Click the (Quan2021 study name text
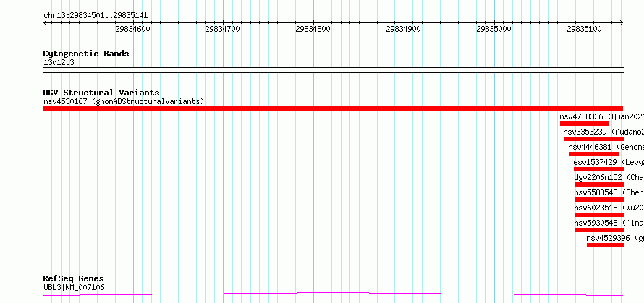Image resolution: width=644 pixels, height=303 pixels. 625,116
